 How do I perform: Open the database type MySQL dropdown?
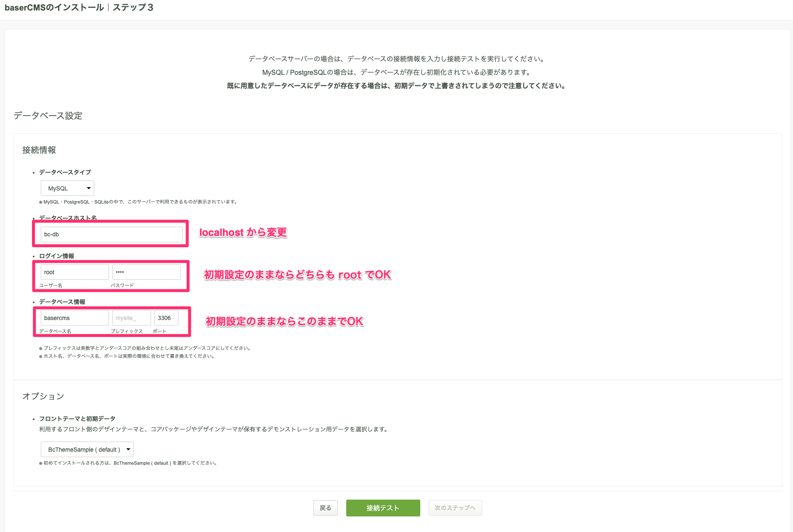pos(67,188)
